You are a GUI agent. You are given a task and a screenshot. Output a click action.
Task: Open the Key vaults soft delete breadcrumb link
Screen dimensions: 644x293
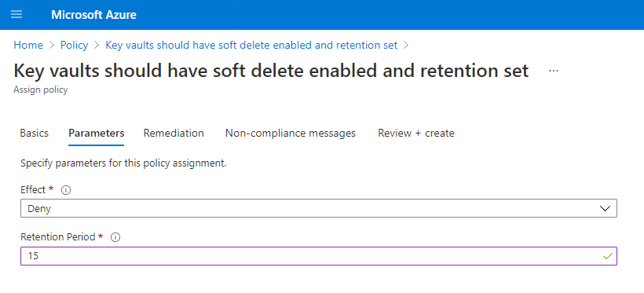251,46
